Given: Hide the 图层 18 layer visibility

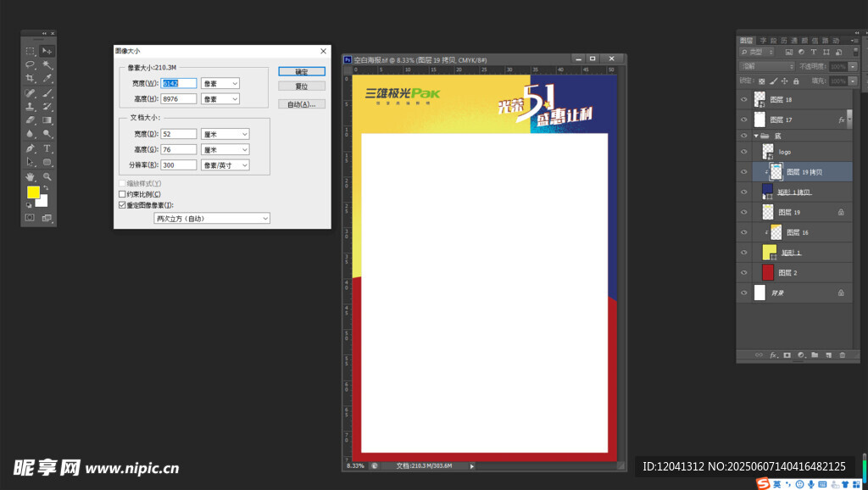Looking at the screenshot, I should click(743, 99).
